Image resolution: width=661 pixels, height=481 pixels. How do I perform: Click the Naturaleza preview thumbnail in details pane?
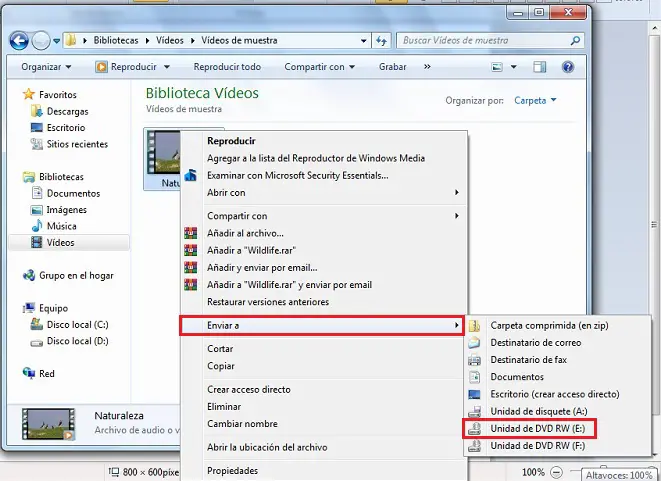[48, 424]
